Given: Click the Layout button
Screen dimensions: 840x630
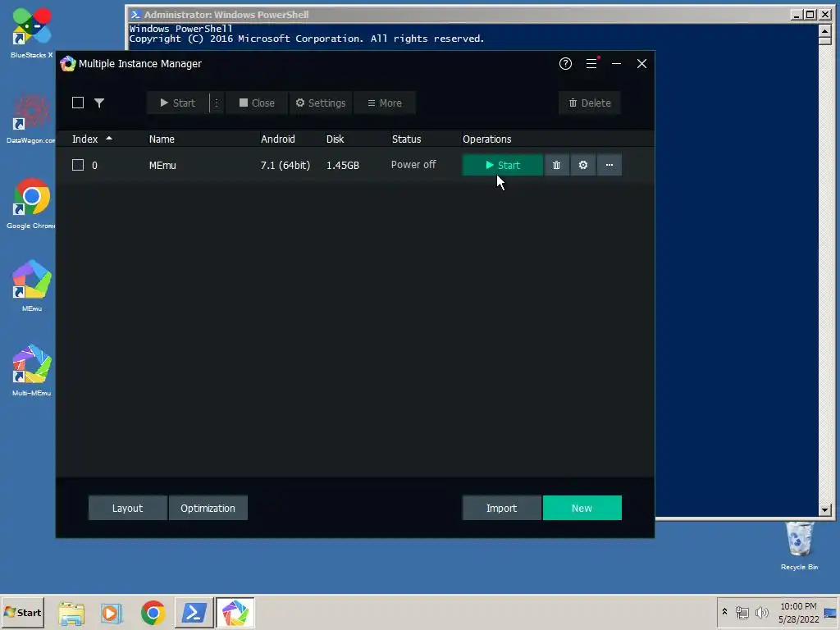Looking at the screenshot, I should pos(127,508).
